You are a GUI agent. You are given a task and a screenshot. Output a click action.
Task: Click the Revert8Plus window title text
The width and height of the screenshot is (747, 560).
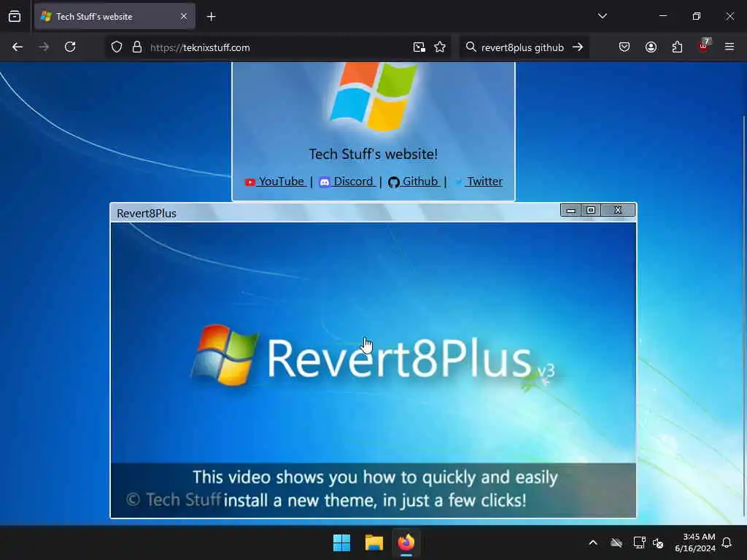click(147, 214)
